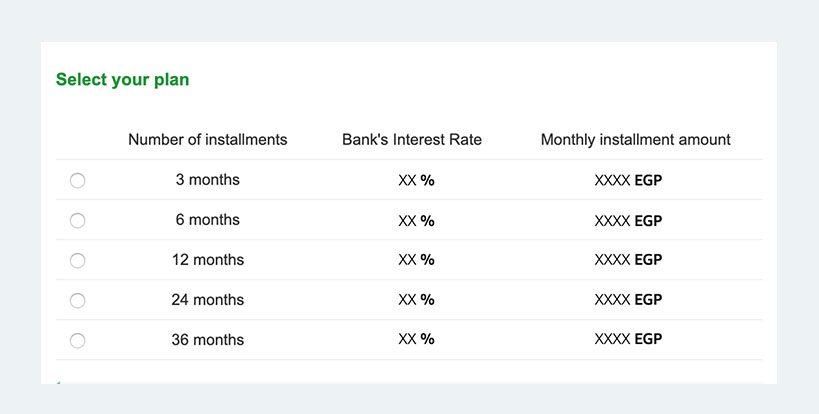Screen dimensions: 819x414
Task: Select the 36 months plan radio button
Action: click(x=77, y=341)
